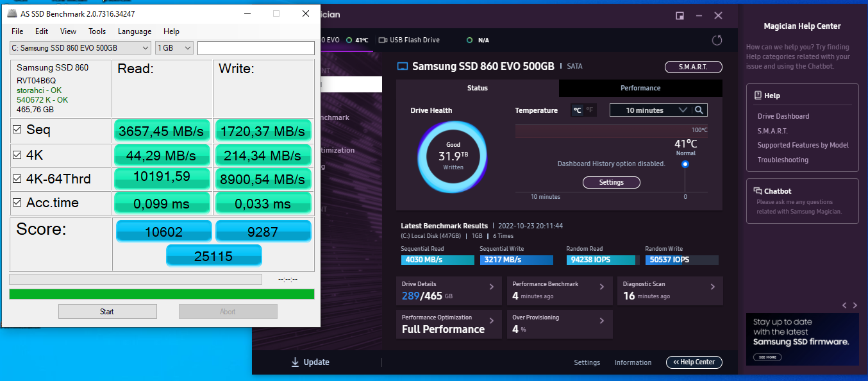Click the Seq write result 1720,37 MB/s

(x=263, y=131)
